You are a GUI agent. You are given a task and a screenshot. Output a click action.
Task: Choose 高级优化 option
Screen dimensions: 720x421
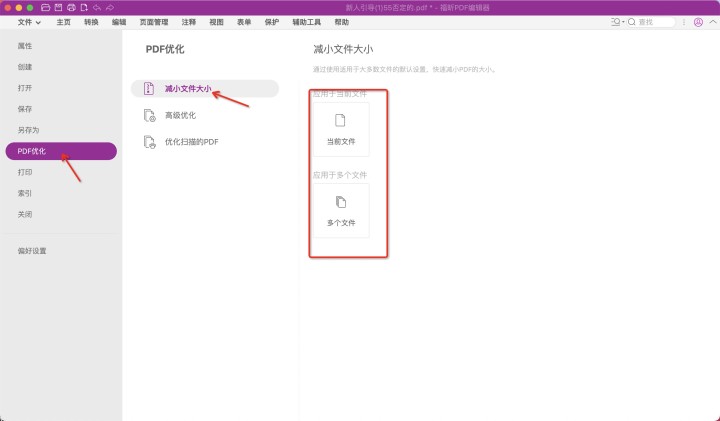coord(180,115)
